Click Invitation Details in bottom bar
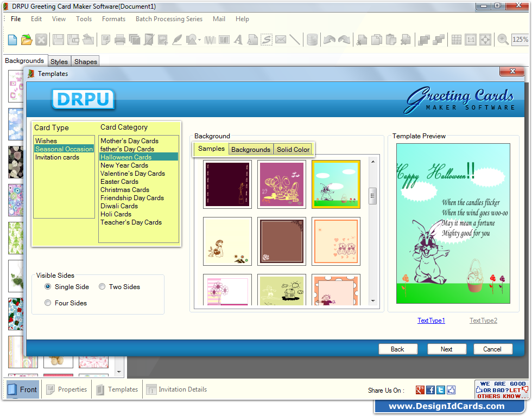The width and height of the screenshot is (532, 416). point(177,389)
